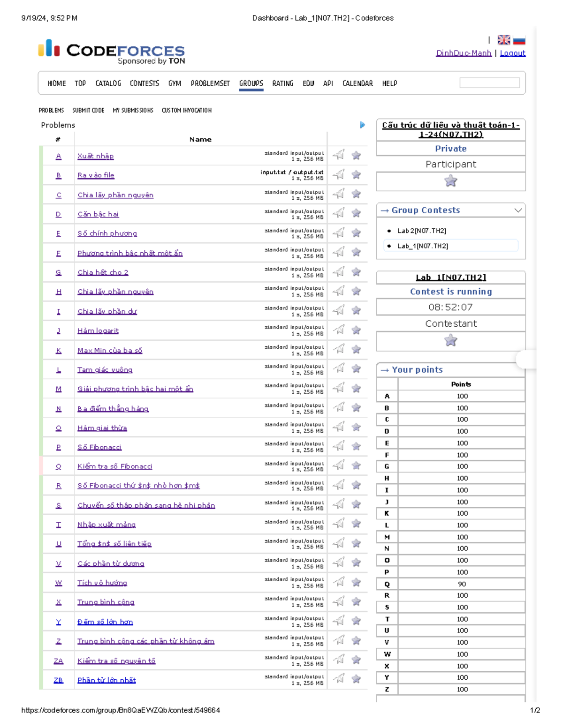Click submit icon for Số Fibonacci

click(x=338, y=446)
